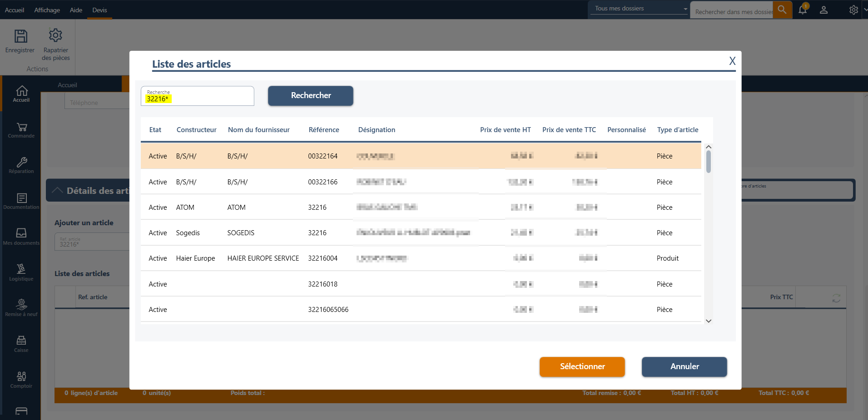This screenshot has width=868, height=420.
Task: Click the Recherche input field
Action: (198, 96)
